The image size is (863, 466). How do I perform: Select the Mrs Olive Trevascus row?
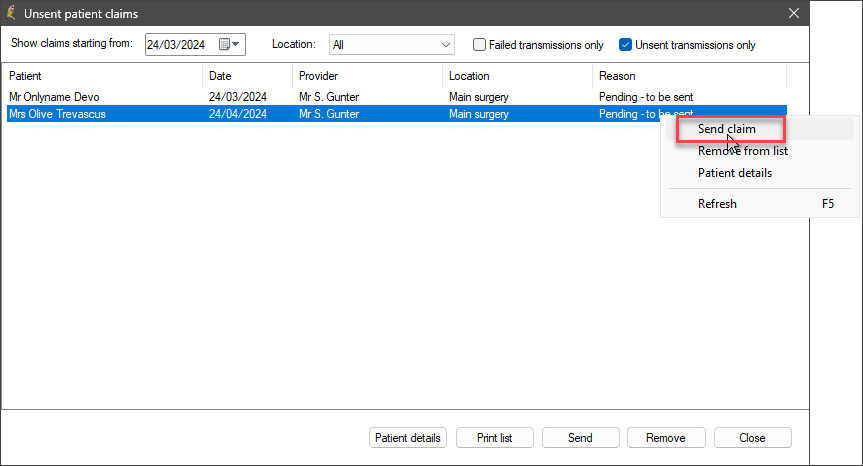(x=396, y=114)
